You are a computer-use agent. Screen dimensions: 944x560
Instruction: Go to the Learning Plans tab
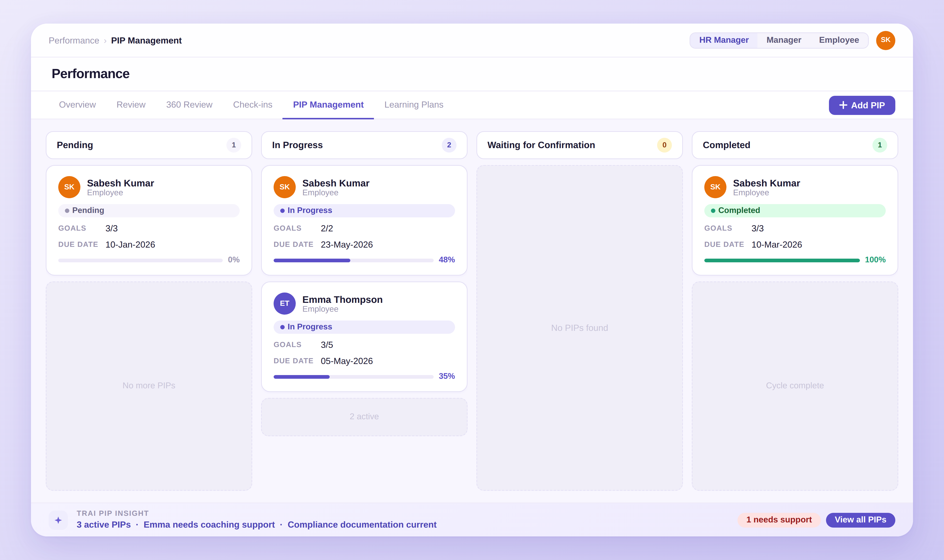[x=413, y=105]
